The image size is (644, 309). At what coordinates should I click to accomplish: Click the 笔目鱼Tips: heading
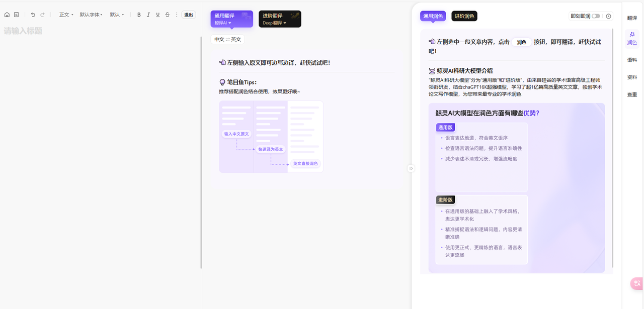click(242, 82)
